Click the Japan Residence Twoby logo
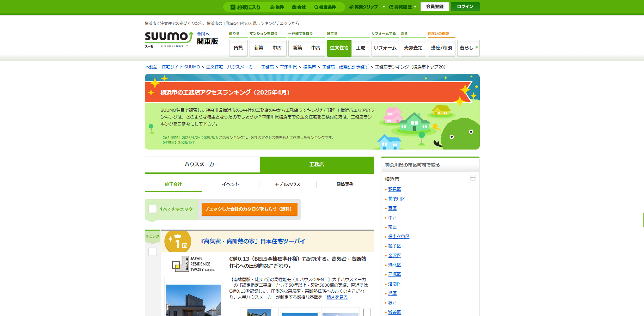This screenshot has width=644, height=316. click(x=194, y=264)
